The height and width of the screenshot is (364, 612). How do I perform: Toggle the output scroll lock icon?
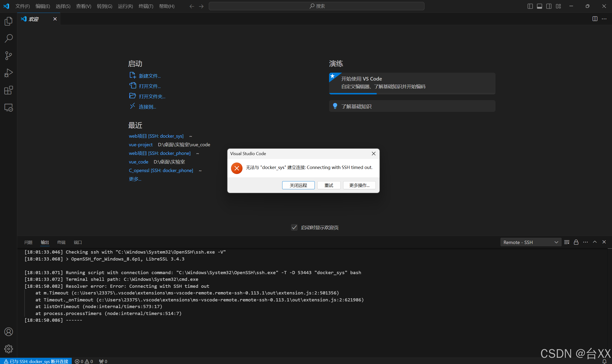(x=576, y=242)
